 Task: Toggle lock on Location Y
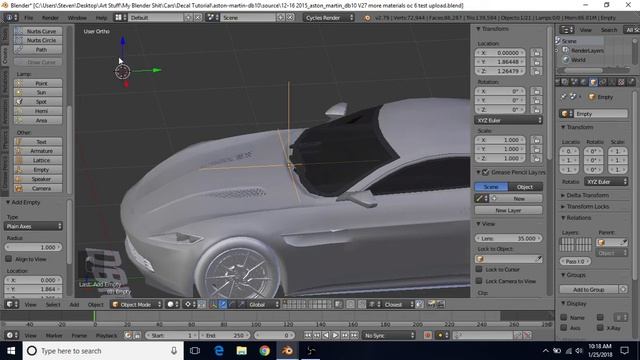536,62
